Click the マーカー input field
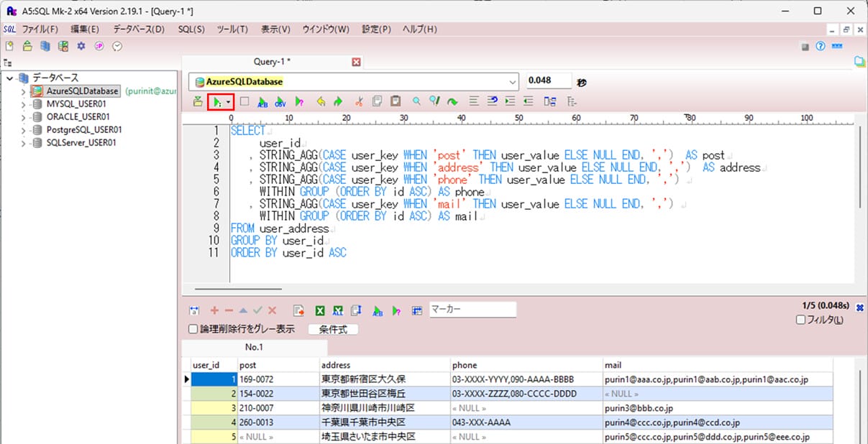868x444 pixels. point(472,310)
